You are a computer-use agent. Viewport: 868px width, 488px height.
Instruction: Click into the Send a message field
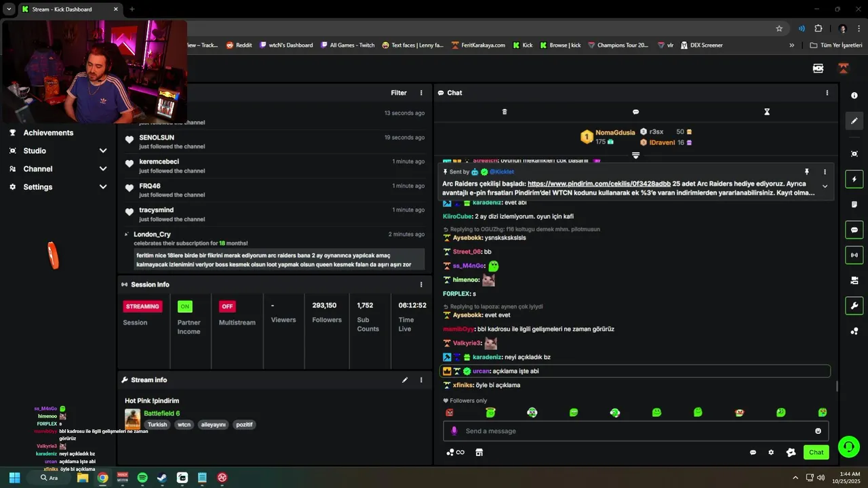point(635,431)
